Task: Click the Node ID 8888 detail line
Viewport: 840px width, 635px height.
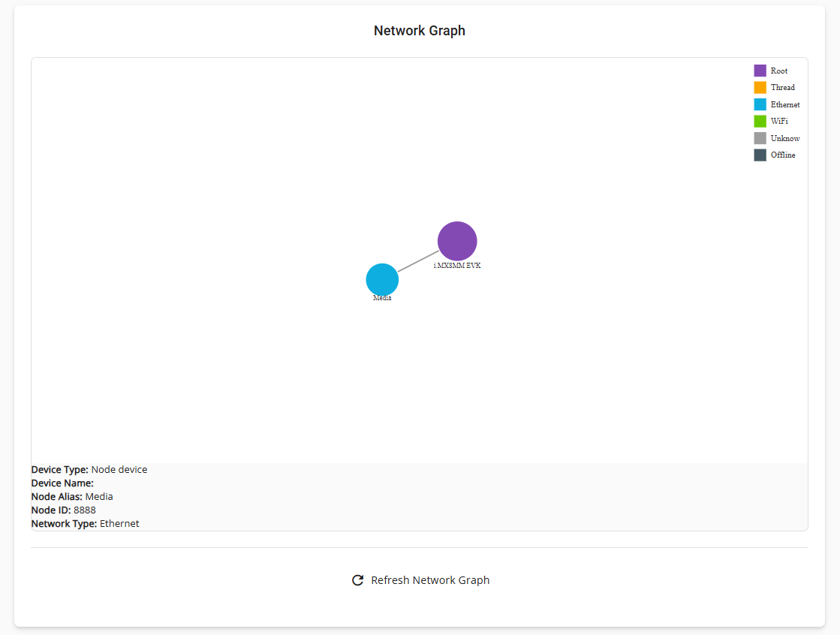Action: pos(64,510)
